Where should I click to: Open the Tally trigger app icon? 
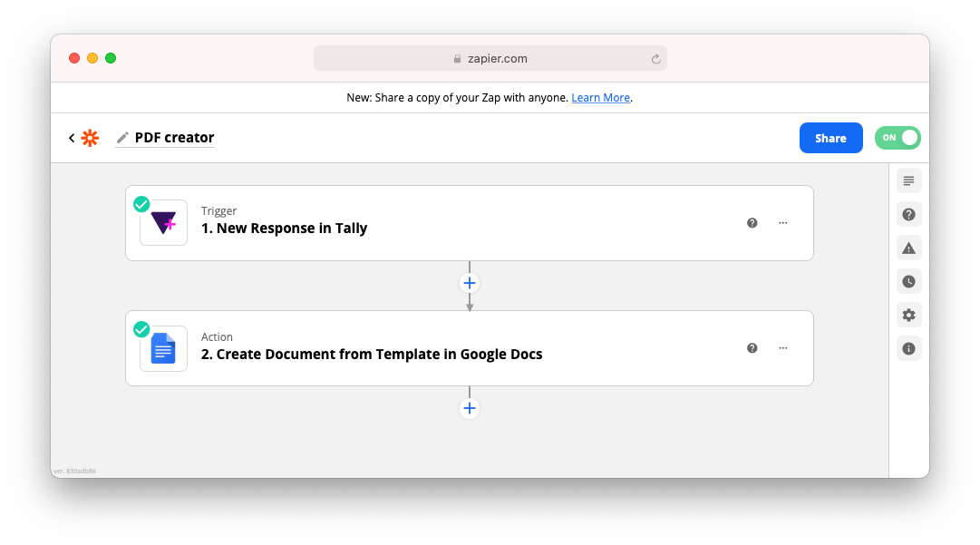pyautogui.click(x=164, y=223)
